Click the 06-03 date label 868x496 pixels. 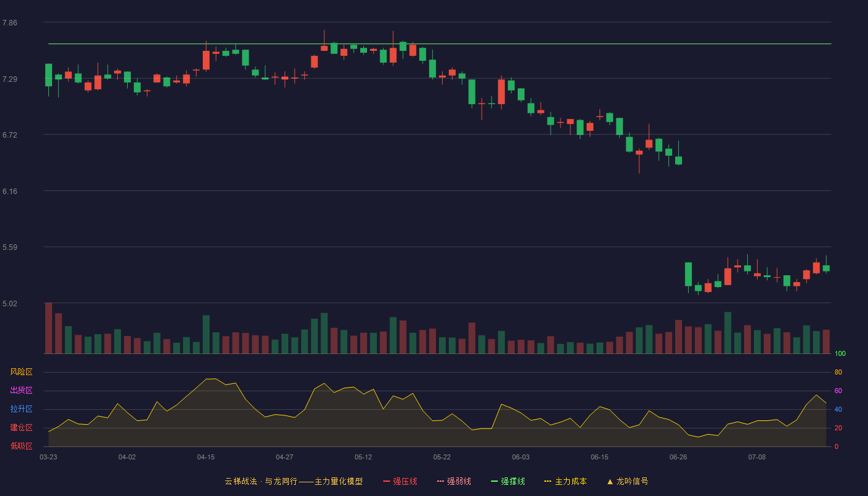pos(521,457)
